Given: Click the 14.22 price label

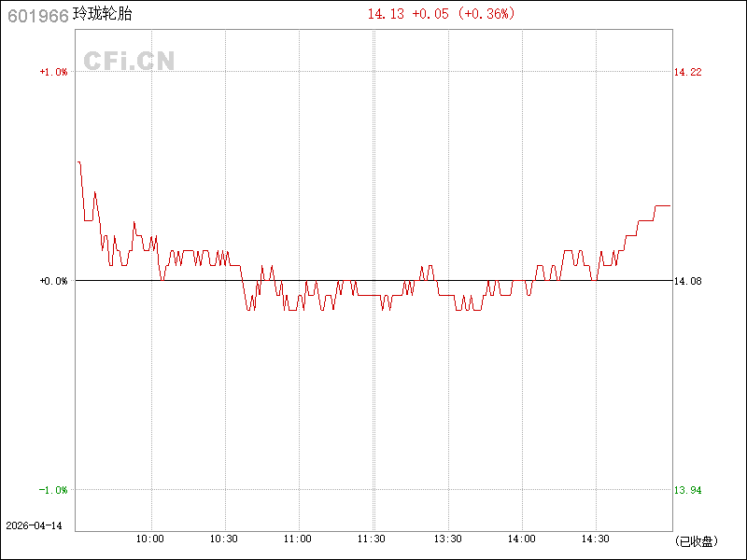Looking at the screenshot, I should click(688, 72).
